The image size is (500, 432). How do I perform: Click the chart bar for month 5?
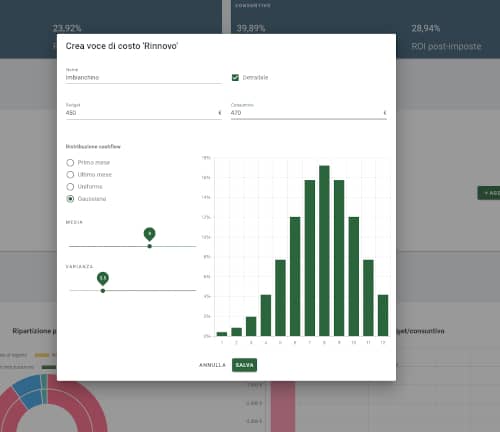[x=280, y=298]
